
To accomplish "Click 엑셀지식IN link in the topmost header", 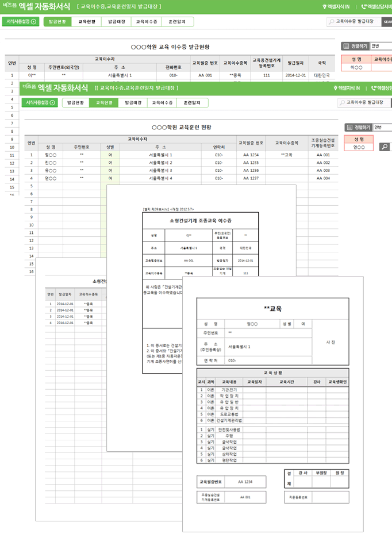I will tap(336, 7).
